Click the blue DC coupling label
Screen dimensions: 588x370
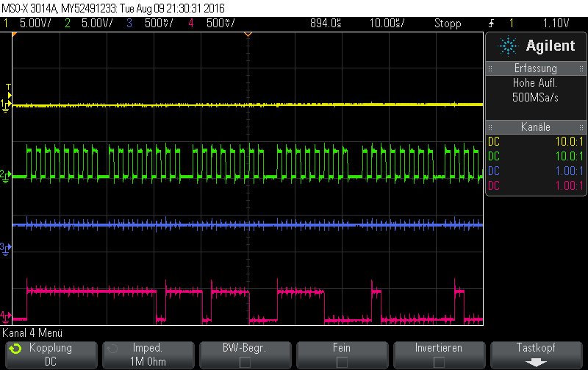(x=494, y=171)
